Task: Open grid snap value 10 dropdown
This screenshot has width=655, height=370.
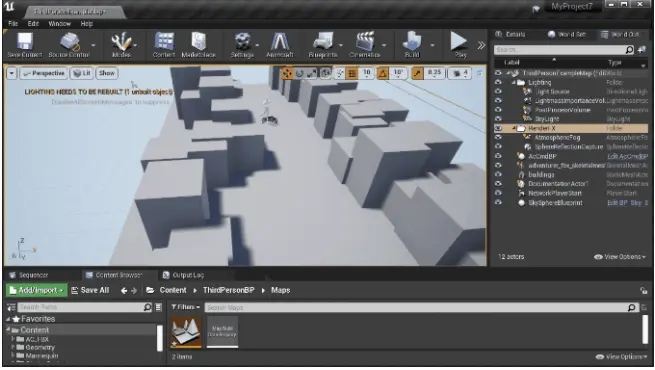Action: (x=366, y=73)
